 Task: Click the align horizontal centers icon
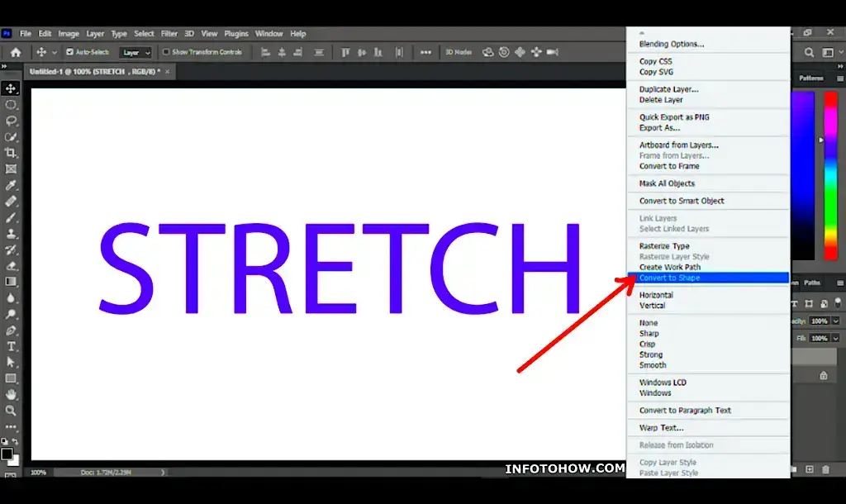(x=282, y=52)
